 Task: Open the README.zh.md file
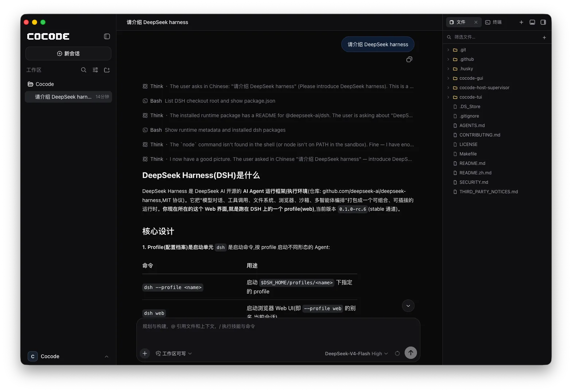tap(497, 173)
